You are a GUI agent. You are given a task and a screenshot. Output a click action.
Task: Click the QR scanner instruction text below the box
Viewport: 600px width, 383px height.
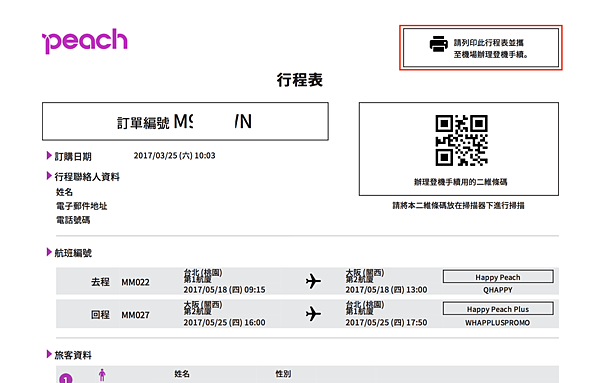[x=458, y=205]
